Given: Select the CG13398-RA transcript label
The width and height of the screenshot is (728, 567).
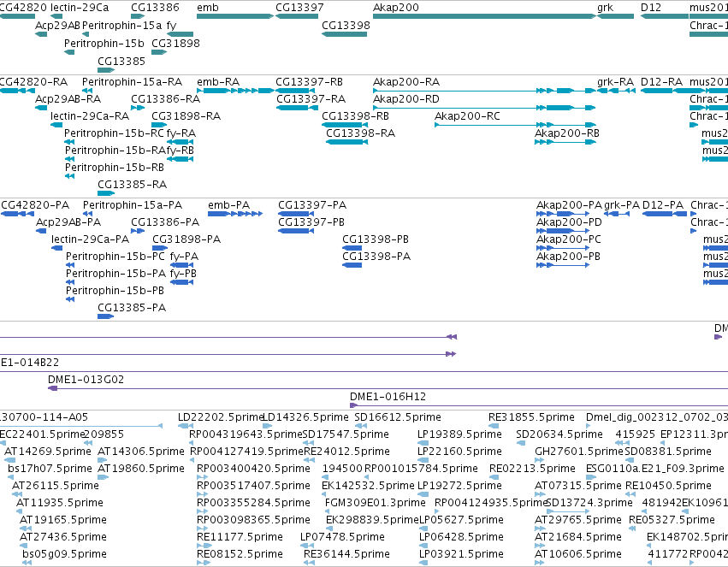Looking at the screenshot, I should (x=360, y=133).
